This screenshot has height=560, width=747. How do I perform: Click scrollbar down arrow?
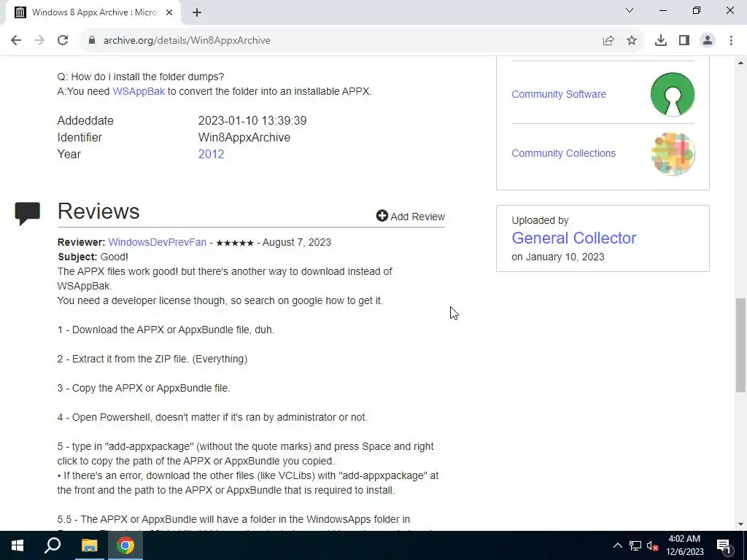point(740,524)
